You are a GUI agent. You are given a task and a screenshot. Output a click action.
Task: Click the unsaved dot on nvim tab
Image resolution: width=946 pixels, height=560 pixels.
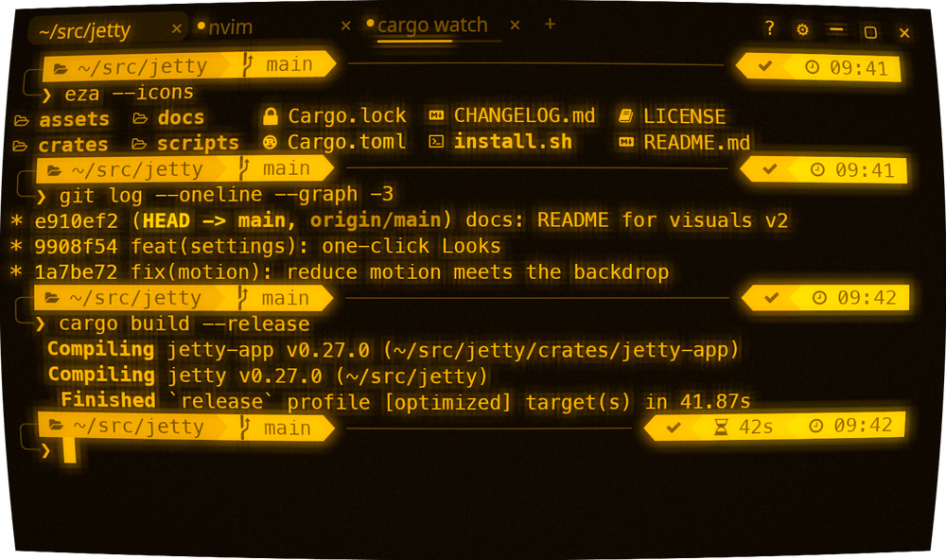[201, 26]
